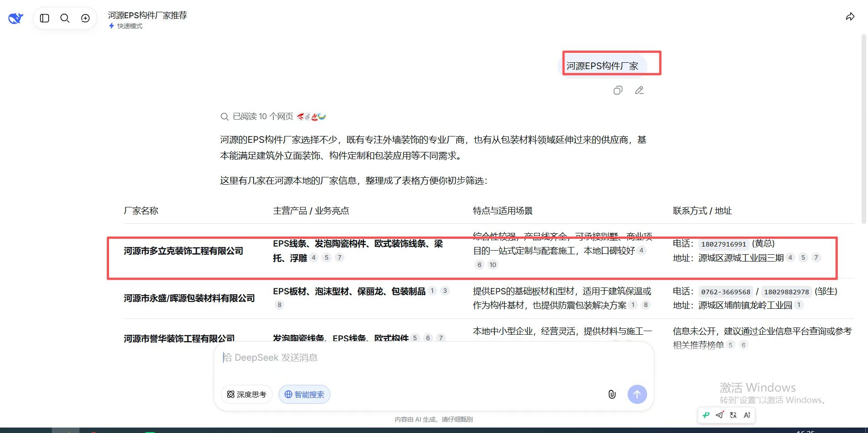Screen dimensions: 868x433
Task: Click the 特点与适用场景 column header
Action: 503,211
